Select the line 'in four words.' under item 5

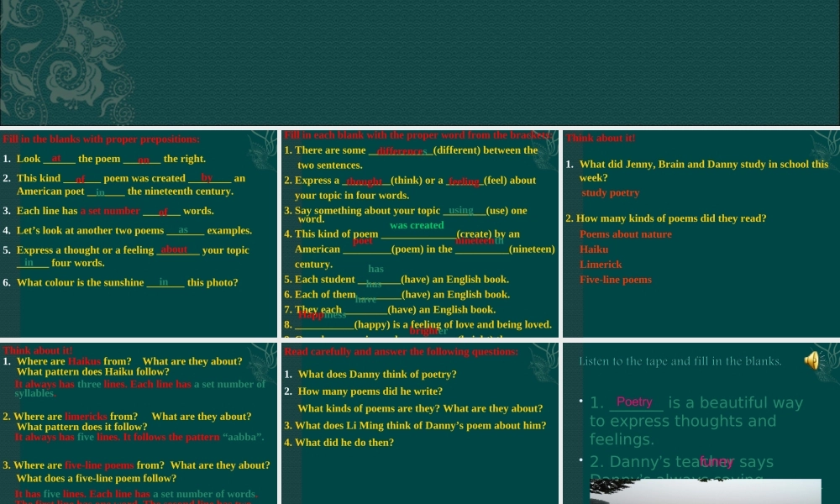tap(60, 263)
